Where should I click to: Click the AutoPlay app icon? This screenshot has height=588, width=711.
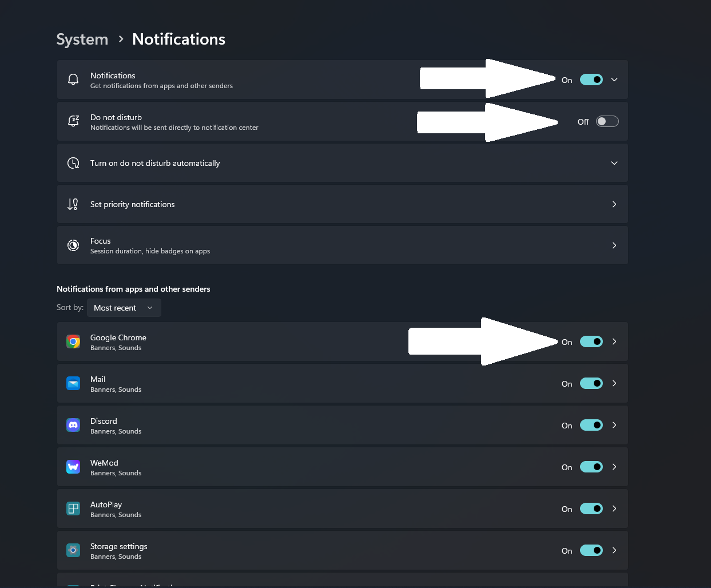point(73,508)
